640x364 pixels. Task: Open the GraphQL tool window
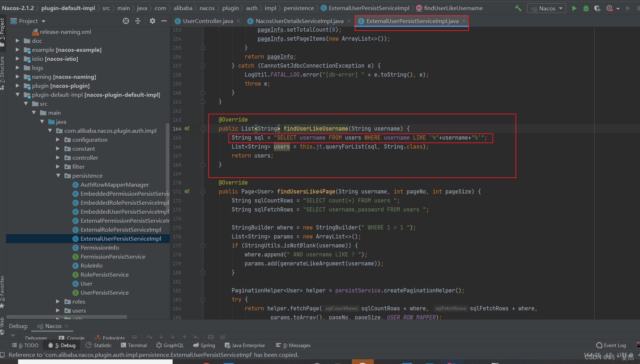[x=170, y=345]
